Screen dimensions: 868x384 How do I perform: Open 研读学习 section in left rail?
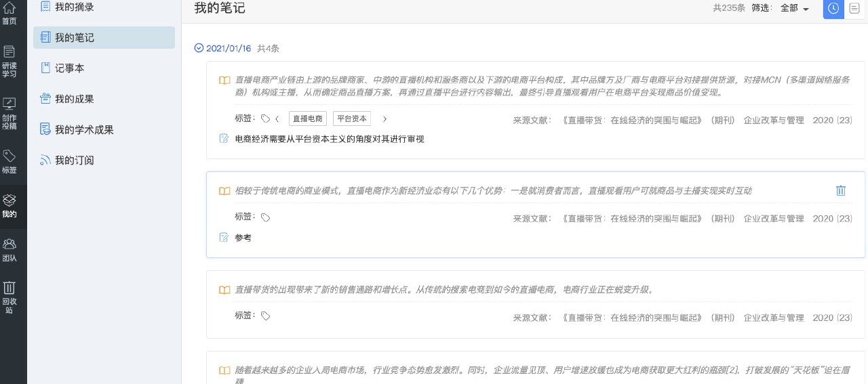coord(9,61)
